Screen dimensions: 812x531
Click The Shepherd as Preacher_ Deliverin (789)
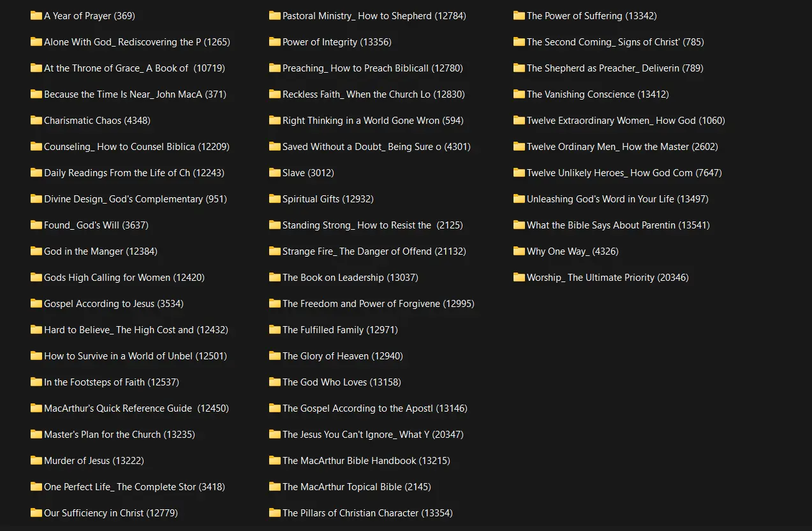[x=615, y=68]
